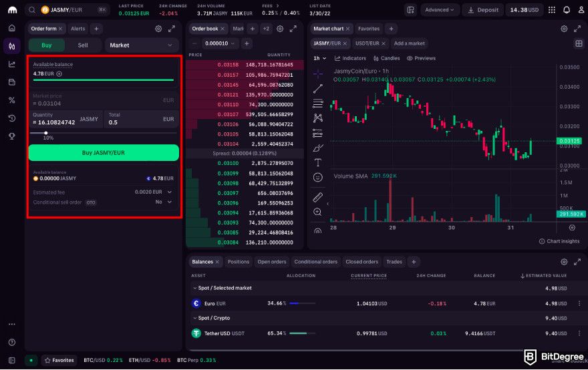This screenshot has width=588, height=370.
Task: Click the Quantity JASMY input field
Action: tap(65, 119)
